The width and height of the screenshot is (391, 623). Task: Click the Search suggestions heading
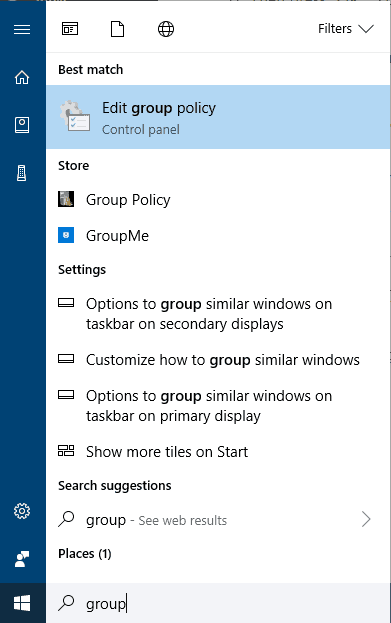(x=115, y=486)
